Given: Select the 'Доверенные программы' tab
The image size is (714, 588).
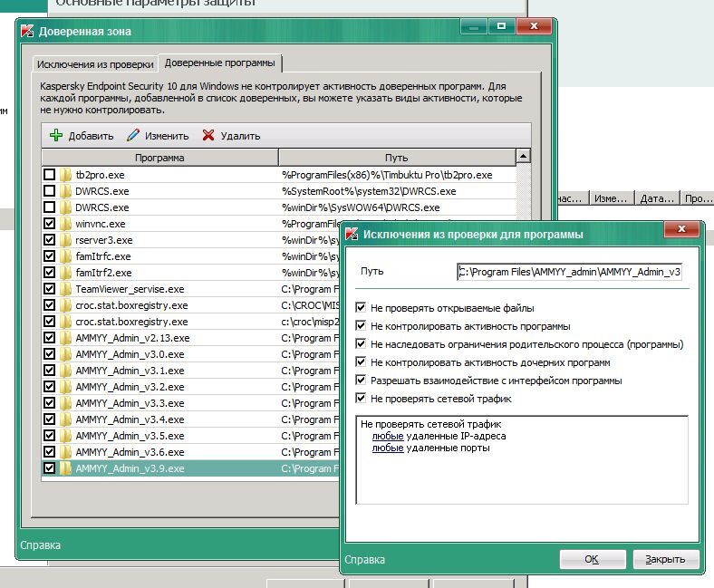Looking at the screenshot, I should (x=219, y=63).
